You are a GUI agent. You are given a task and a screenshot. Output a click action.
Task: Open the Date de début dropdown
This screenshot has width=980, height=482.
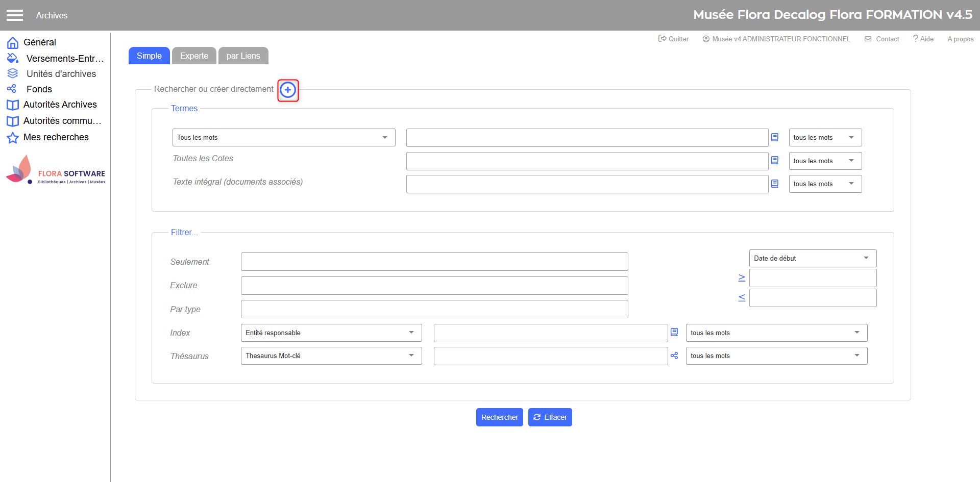pyautogui.click(x=812, y=258)
